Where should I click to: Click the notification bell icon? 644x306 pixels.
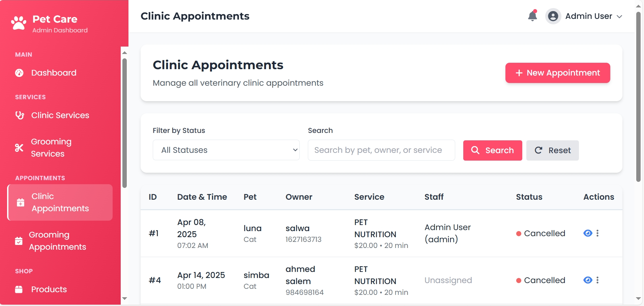[x=532, y=16]
